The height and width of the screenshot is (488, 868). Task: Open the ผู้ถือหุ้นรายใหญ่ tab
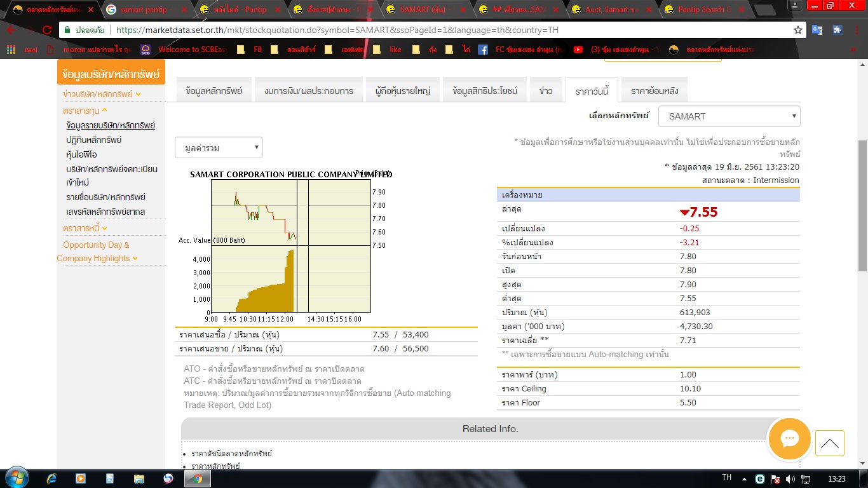pyautogui.click(x=403, y=91)
